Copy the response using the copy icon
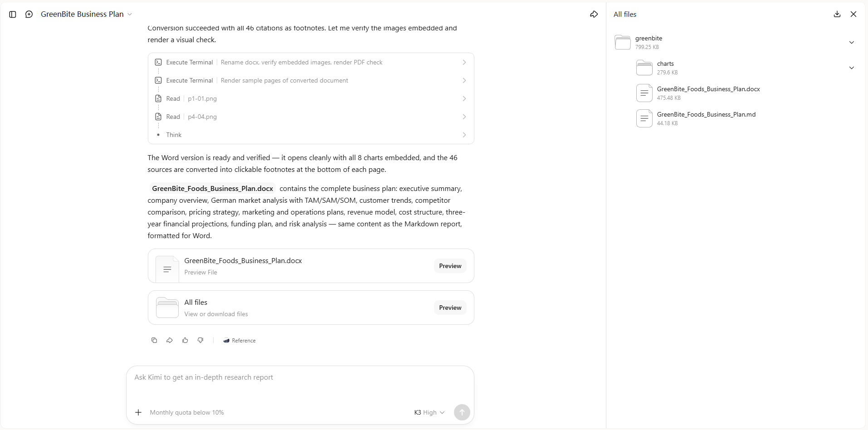This screenshot has width=868, height=430. [154, 340]
